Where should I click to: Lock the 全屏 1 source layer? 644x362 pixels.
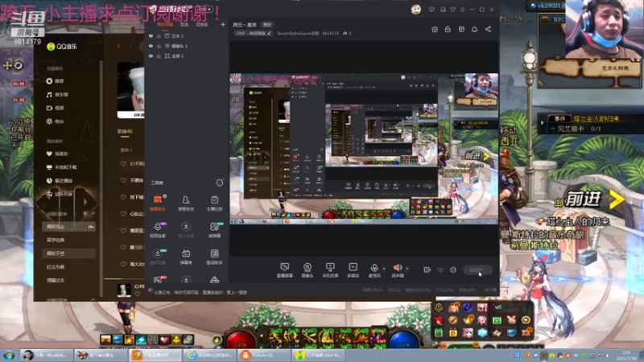pyautogui.click(x=159, y=56)
